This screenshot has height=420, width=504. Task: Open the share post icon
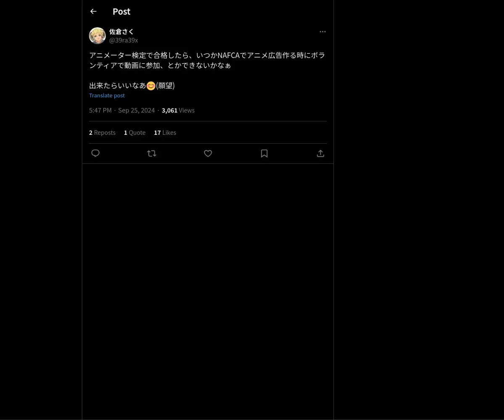(320, 153)
